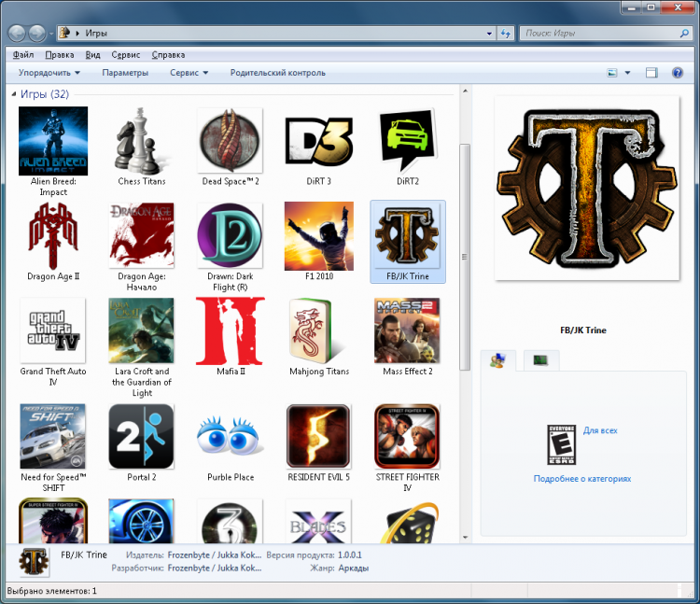This screenshot has height=604, width=700.
Task: Click the Frozenbyte publisher value
Action: 215,555
